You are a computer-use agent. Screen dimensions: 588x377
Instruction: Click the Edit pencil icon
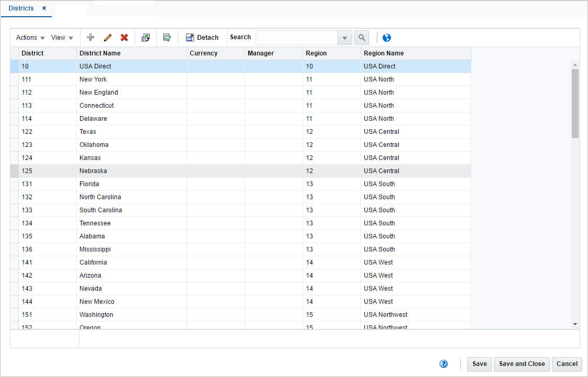point(108,37)
